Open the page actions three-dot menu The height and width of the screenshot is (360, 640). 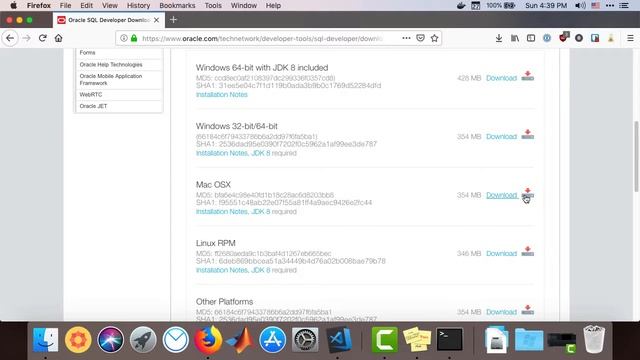click(x=406, y=38)
